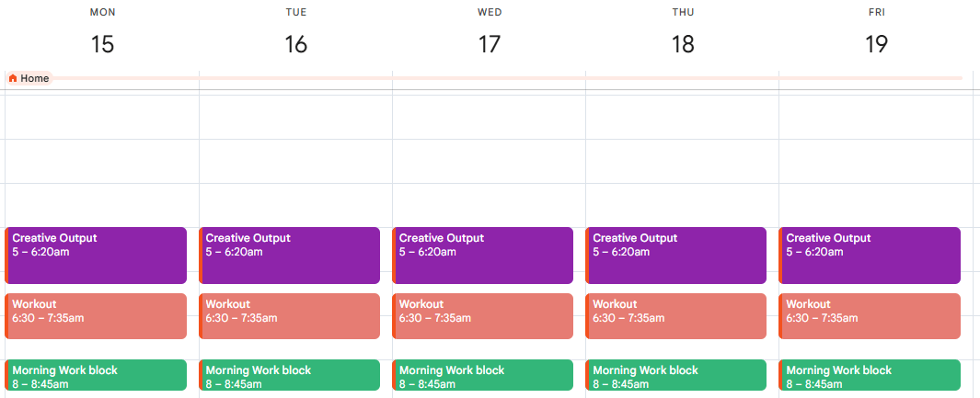Select date 16 in the header

tap(295, 44)
